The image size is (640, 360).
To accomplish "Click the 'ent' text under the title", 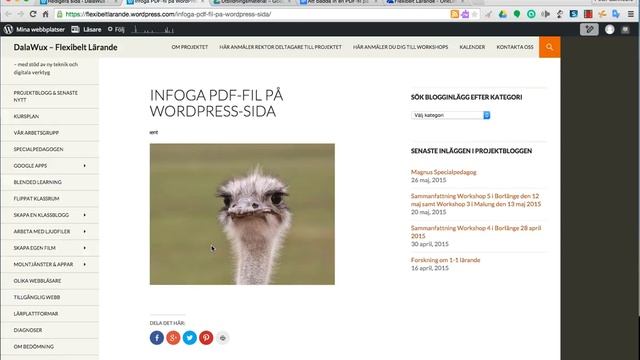I will coord(153,132).
